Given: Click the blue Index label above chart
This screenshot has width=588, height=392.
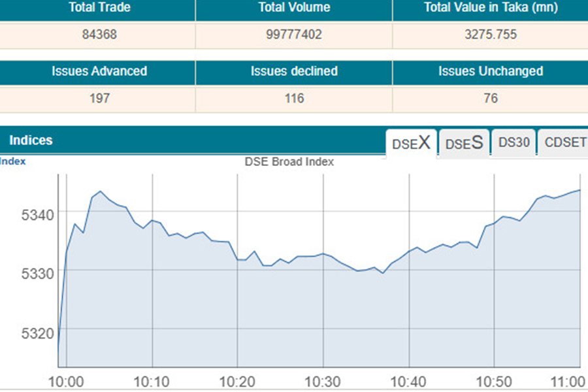Looking at the screenshot, I should click(x=13, y=161).
